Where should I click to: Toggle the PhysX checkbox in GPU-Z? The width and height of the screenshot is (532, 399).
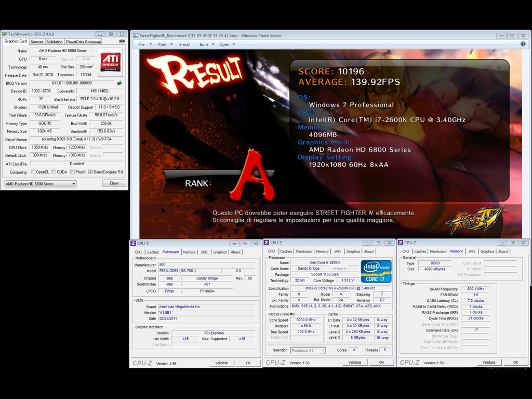tap(72, 172)
